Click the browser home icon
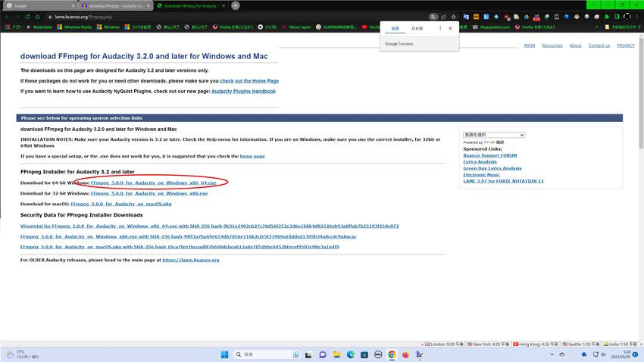644x362 pixels. pyautogui.click(x=38, y=17)
